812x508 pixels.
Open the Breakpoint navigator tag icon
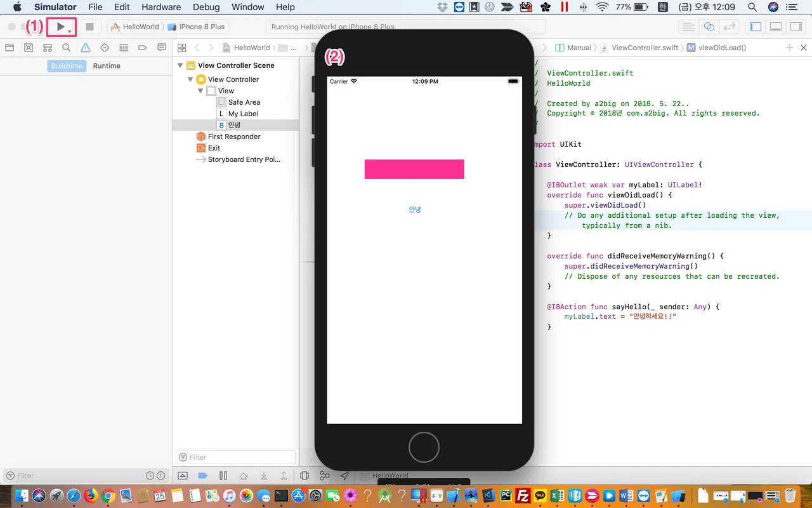tap(143, 48)
